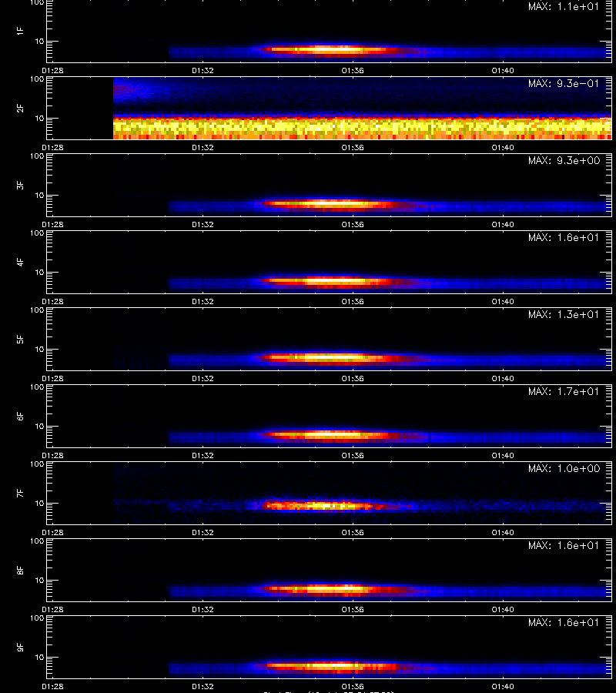Select the MAX readout in panel 8F
The image size is (616, 693).
[564, 545]
